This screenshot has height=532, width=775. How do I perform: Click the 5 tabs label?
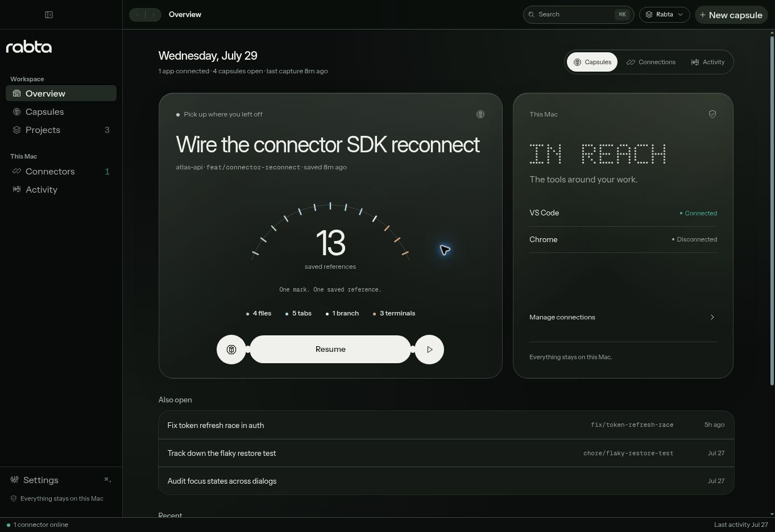tap(299, 313)
